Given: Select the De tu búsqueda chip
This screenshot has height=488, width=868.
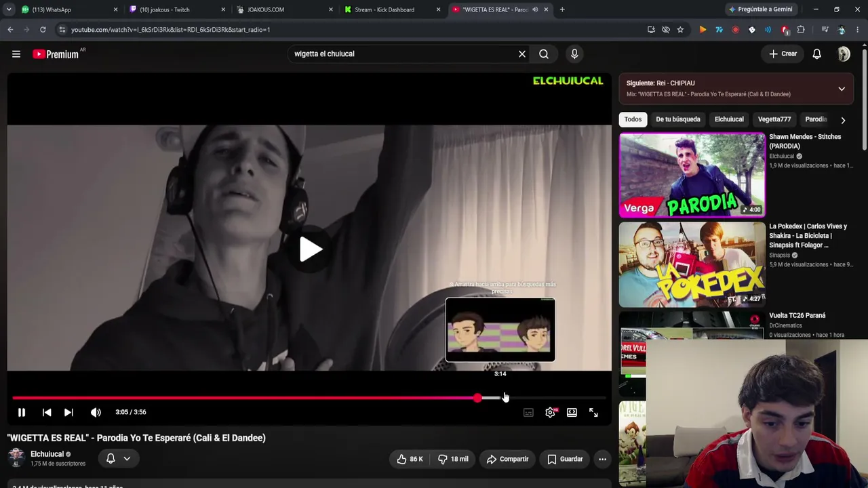Looking at the screenshot, I should click(x=678, y=119).
